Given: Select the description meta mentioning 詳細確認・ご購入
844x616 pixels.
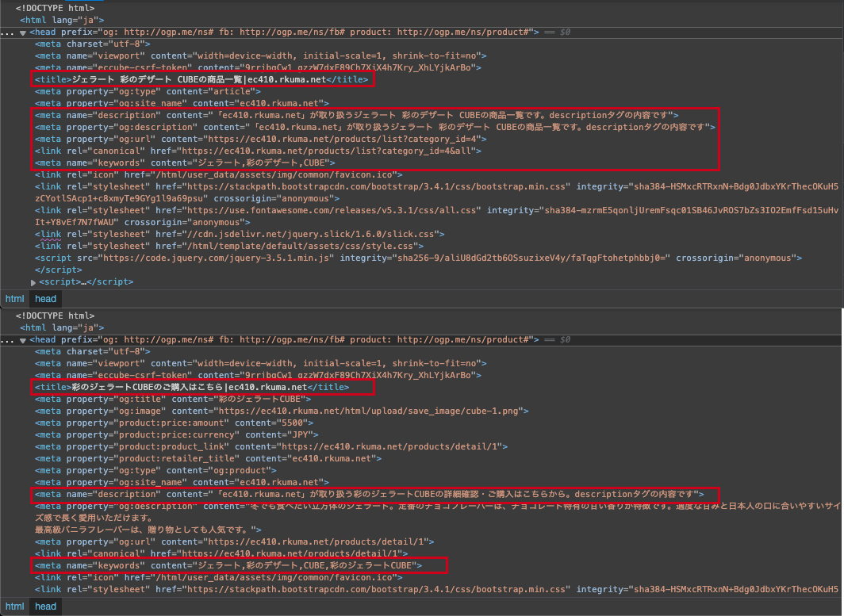Looking at the screenshot, I should tap(370, 494).
